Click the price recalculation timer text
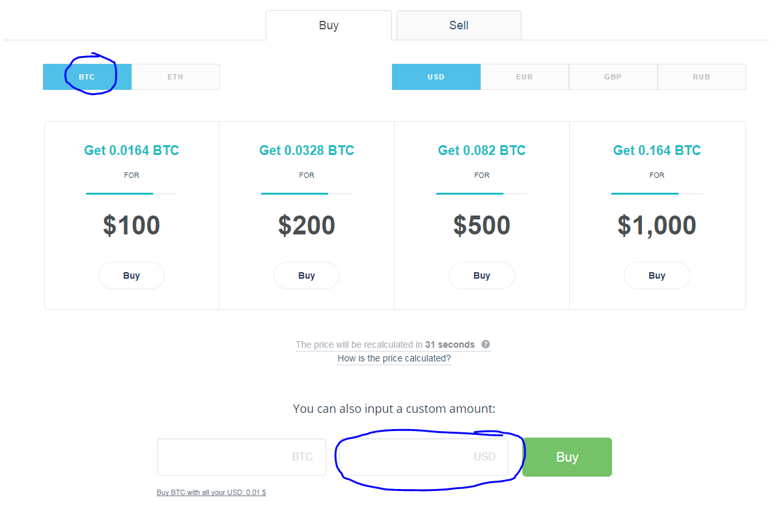 (385, 344)
